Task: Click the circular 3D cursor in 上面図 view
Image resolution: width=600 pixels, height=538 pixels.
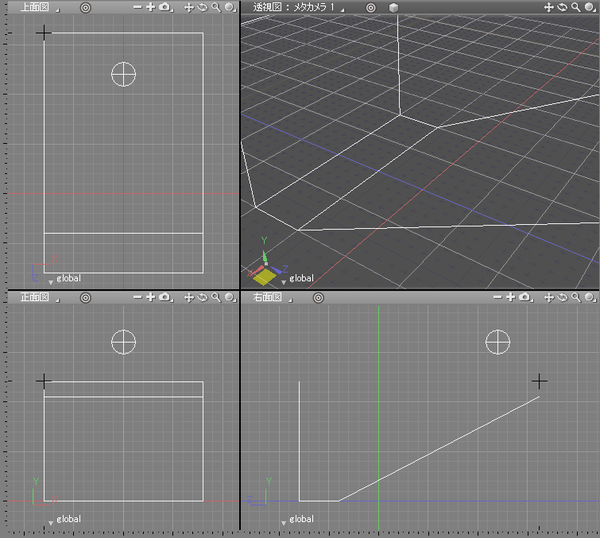Action: [x=124, y=74]
